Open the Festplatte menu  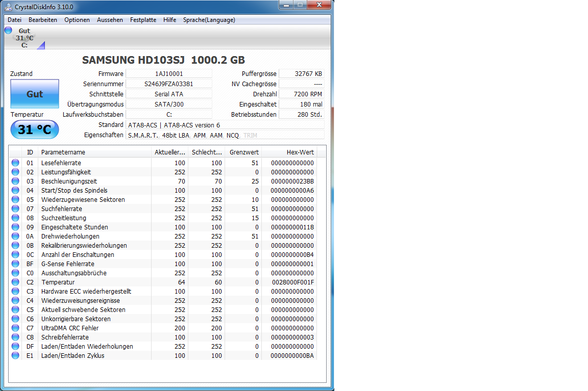tap(143, 20)
